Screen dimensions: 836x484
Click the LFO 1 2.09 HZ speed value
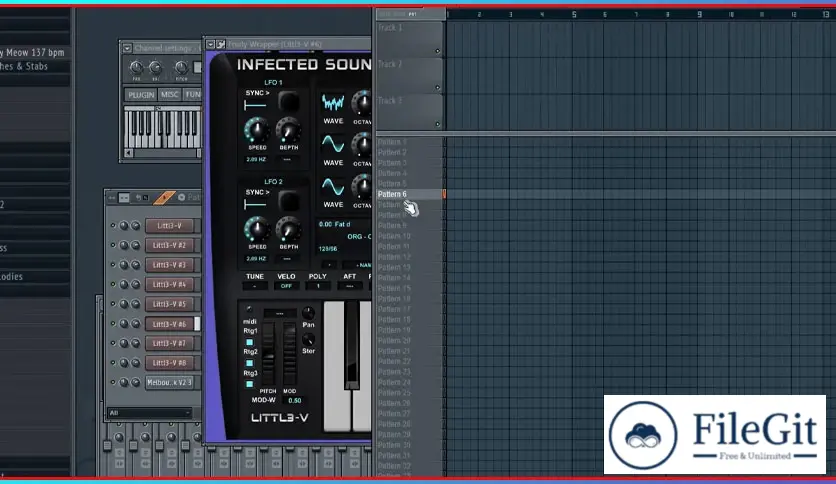click(256, 159)
